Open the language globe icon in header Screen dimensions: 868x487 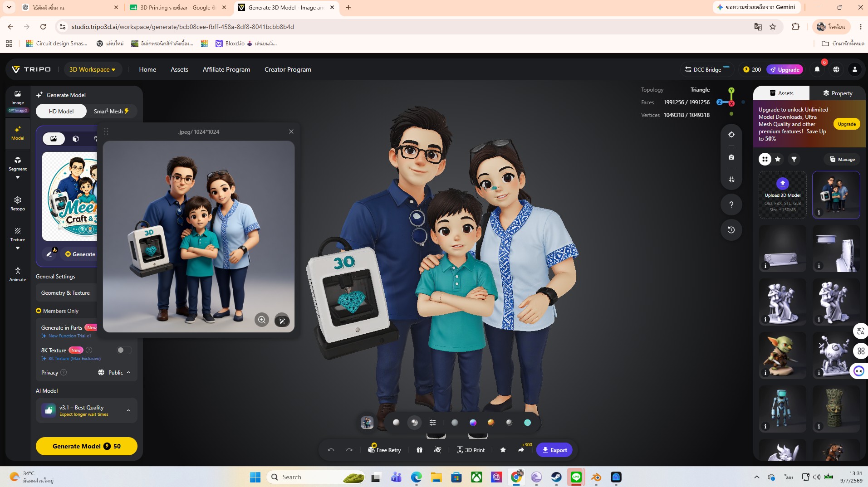pyautogui.click(x=836, y=69)
